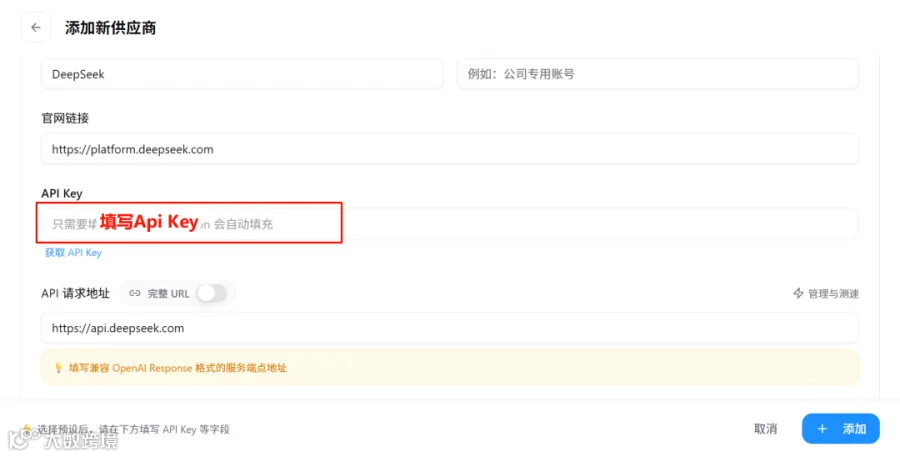Click the chain link icon beside 完整 URL

point(135,293)
